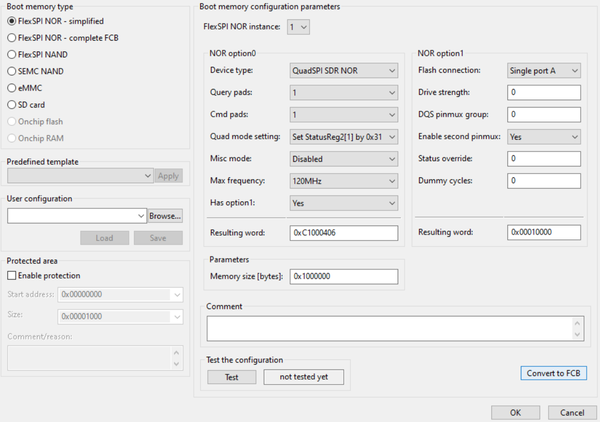Open FlexSPI NOR instance dropdown
This screenshot has height=422, width=600.
[x=298, y=26]
